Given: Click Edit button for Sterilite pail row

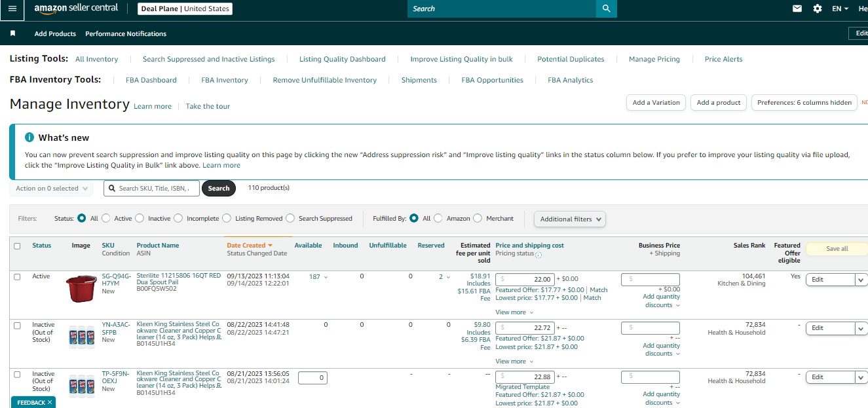Looking at the screenshot, I should coord(830,280).
